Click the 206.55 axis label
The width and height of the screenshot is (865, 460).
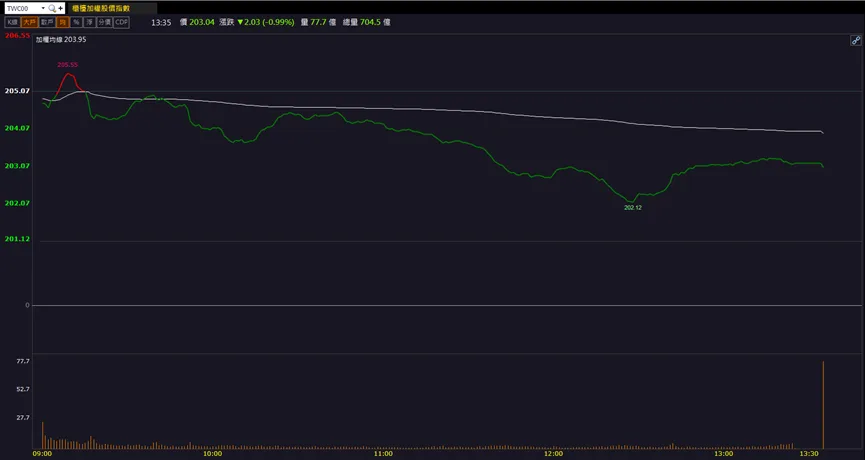pyautogui.click(x=17, y=35)
